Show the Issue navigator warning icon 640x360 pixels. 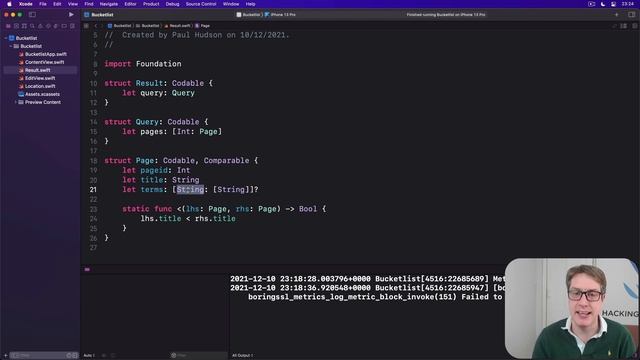point(40,26)
